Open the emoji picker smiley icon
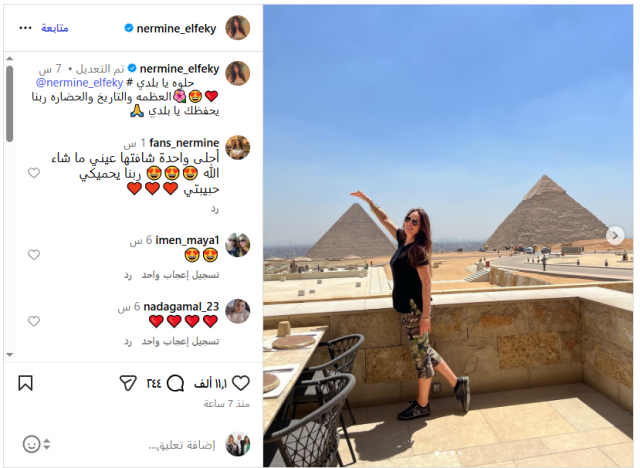Viewport: 640px width, 468px height. [31, 444]
